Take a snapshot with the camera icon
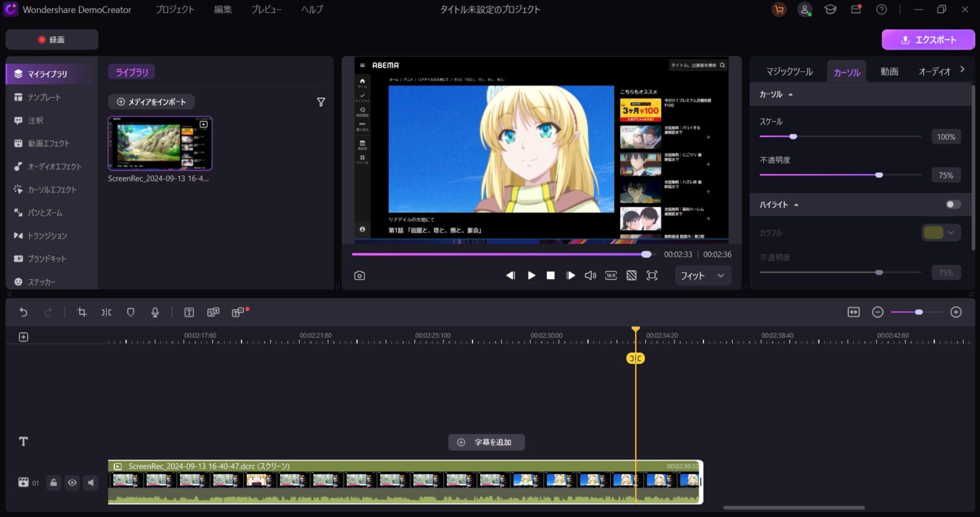 [359, 275]
